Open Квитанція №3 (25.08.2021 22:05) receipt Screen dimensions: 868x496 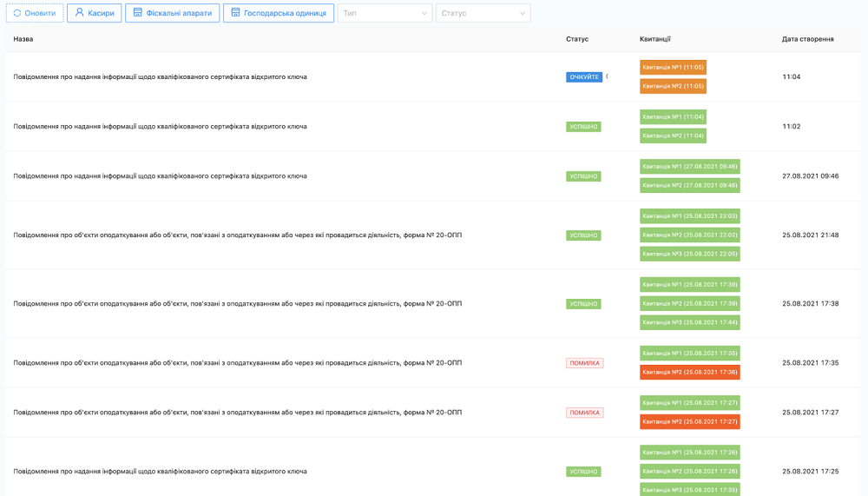coord(689,254)
